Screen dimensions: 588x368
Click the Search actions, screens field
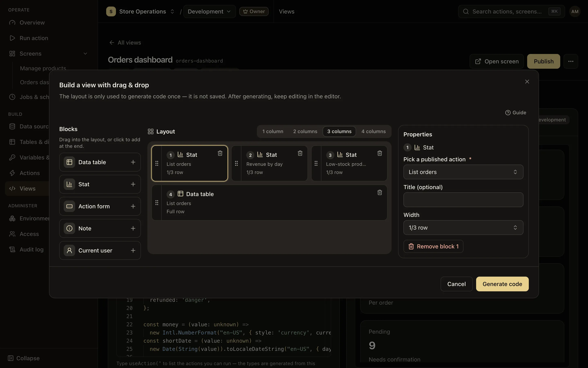511,11
